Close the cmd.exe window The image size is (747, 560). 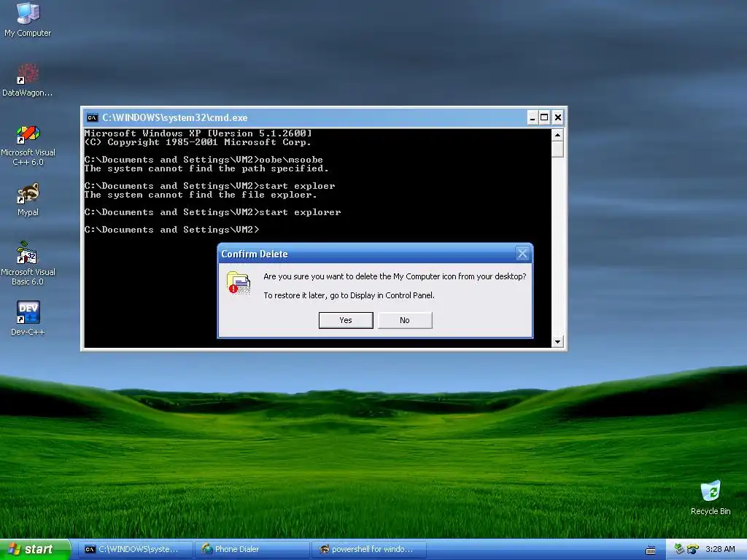coord(558,117)
